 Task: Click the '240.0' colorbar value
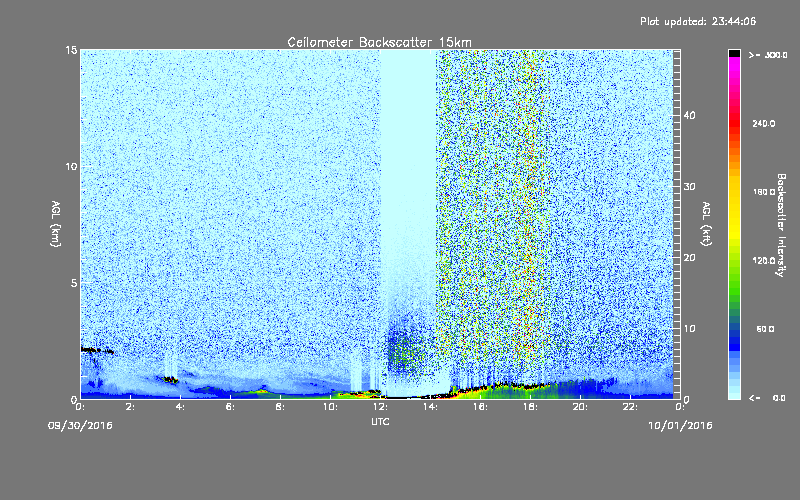(764, 124)
